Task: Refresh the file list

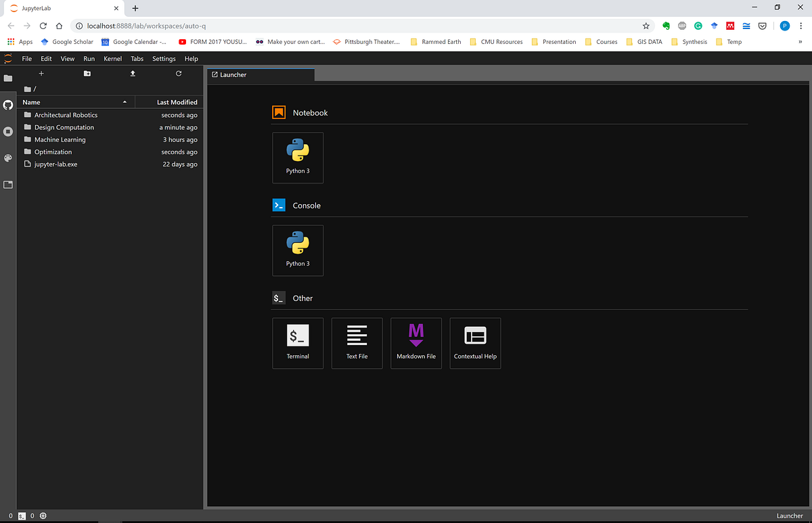Action: [x=178, y=73]
